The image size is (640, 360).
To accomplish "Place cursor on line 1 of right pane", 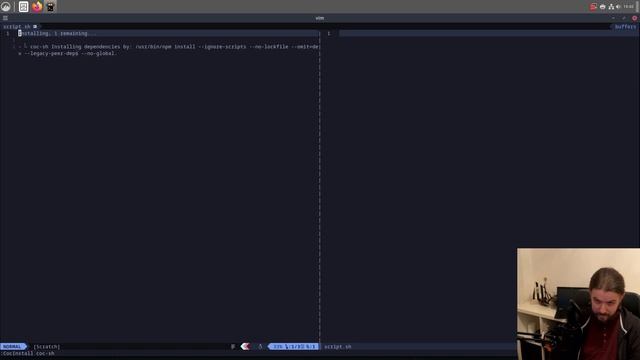I will pos(489,33).
